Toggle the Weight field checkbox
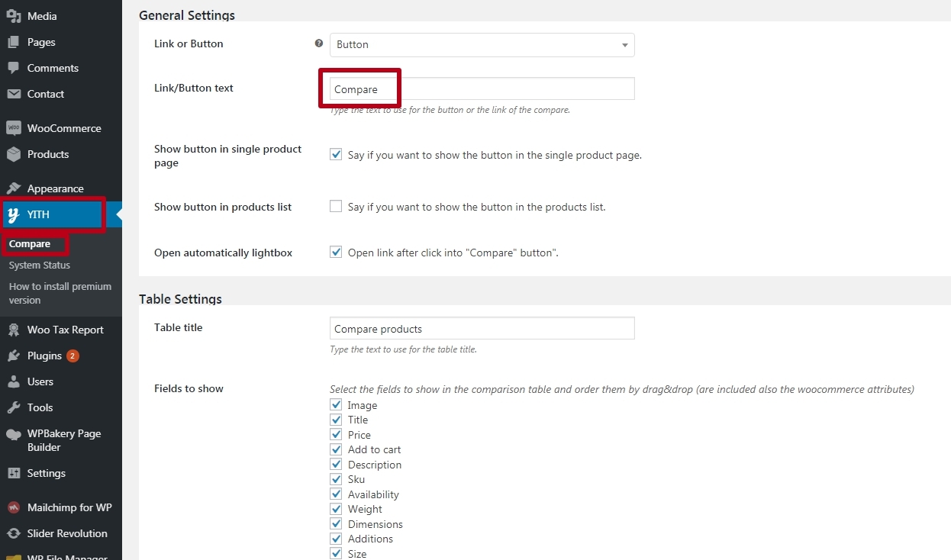Image resolution: width=951 pixels, height=560 pixels. [336, 509]
